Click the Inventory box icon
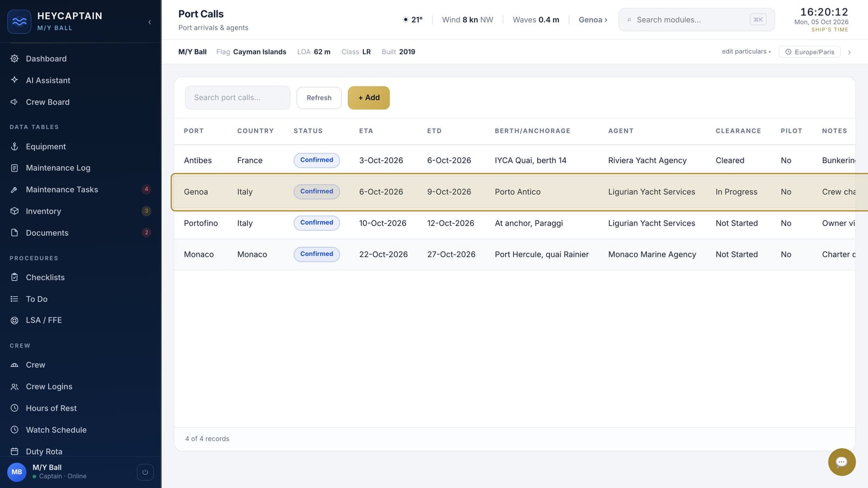This screenshot has height=488, width=868. (15, 211)
